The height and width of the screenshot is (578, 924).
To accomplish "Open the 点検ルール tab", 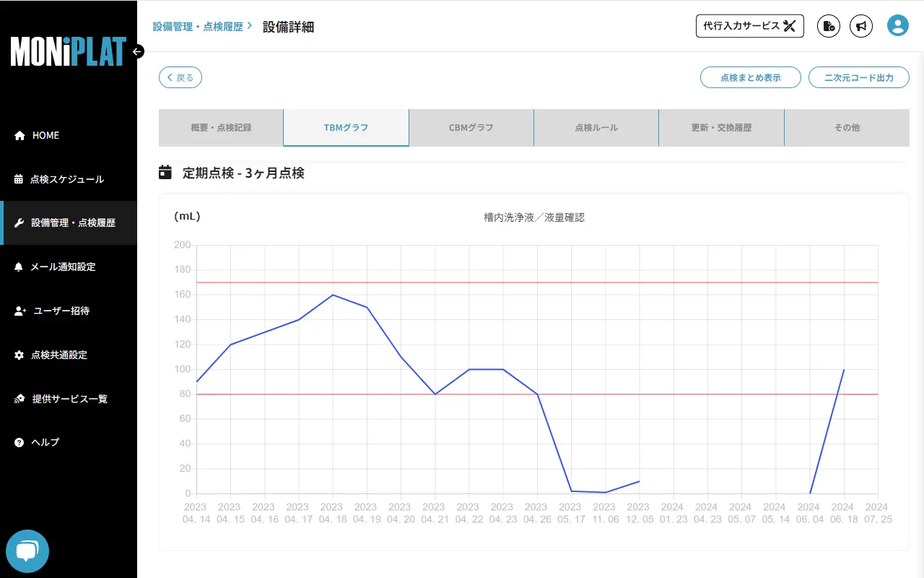I will click(x=596, y=127).
